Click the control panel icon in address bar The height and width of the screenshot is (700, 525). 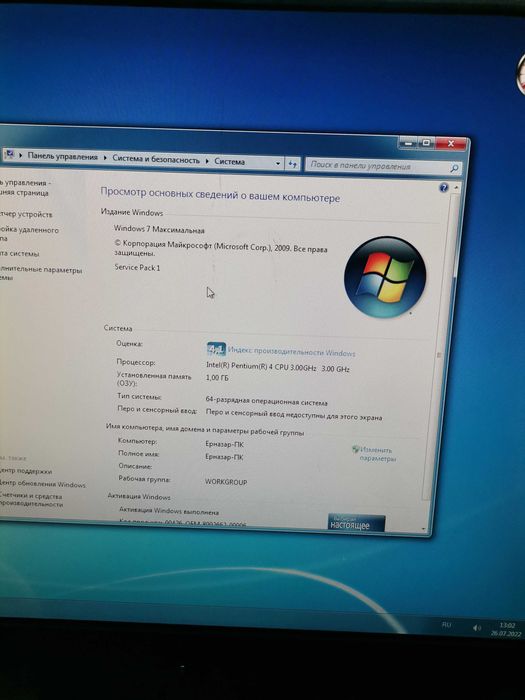(9, 154)
